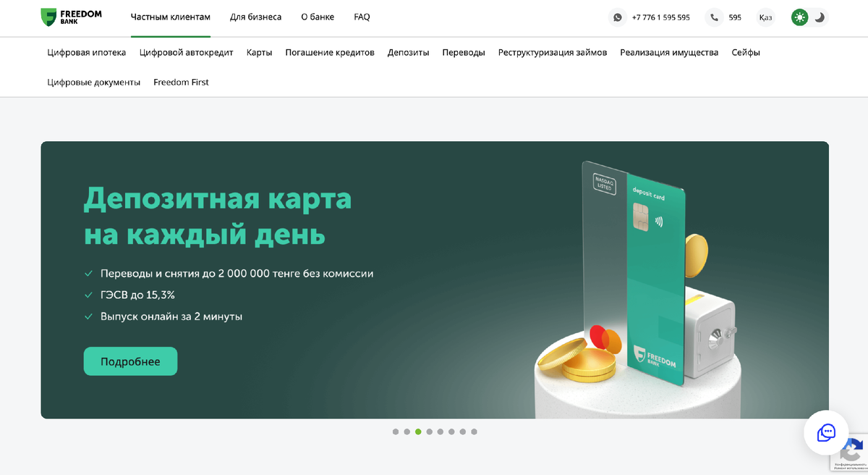Select Цифровой автокредит
Image resolution: width=868 pixels, height=475 pixels.
187,52
